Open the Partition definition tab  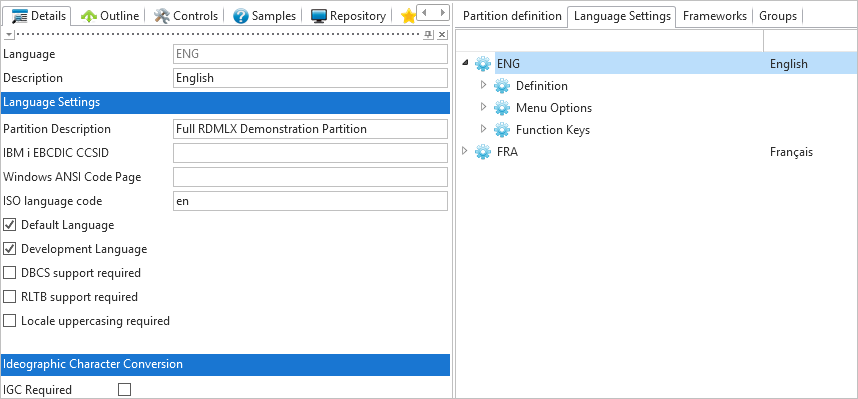(x=512, y=16)
